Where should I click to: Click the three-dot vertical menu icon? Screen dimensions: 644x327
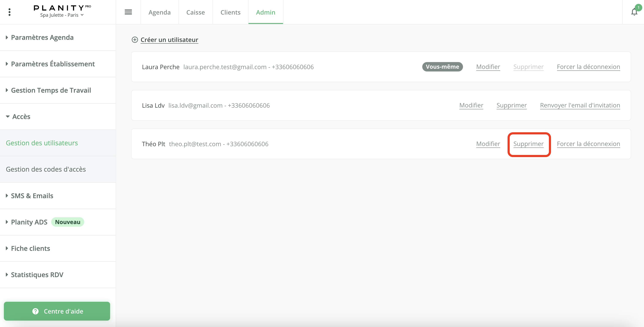click(9, 12)
